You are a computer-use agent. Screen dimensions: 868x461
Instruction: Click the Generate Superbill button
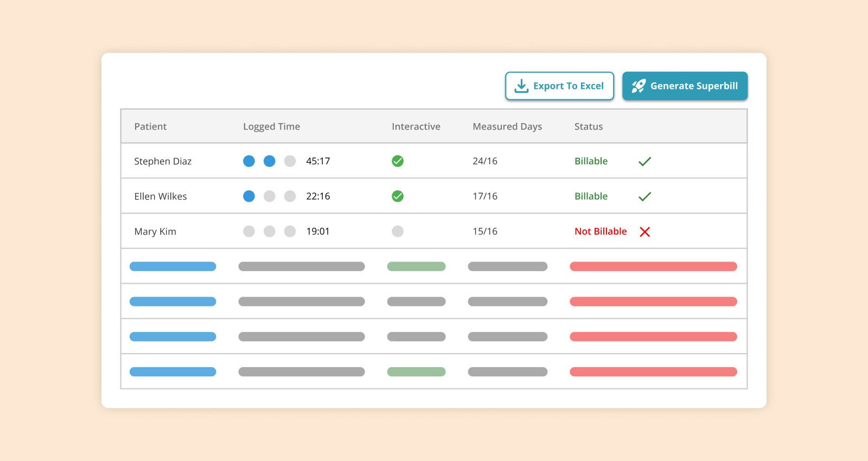pyautogui.click(x=685, y=86)
